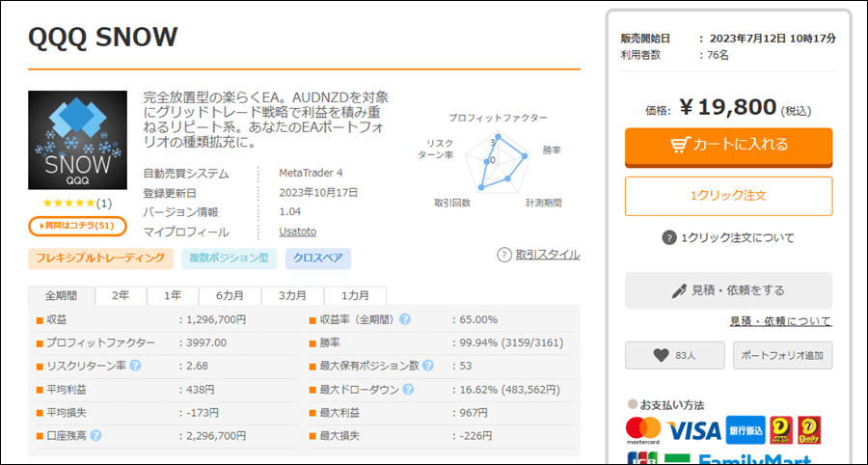The width and height of the screenshot is (868, 465).
Task: Click the 収益率 value 65.00%
Action: 478,319
